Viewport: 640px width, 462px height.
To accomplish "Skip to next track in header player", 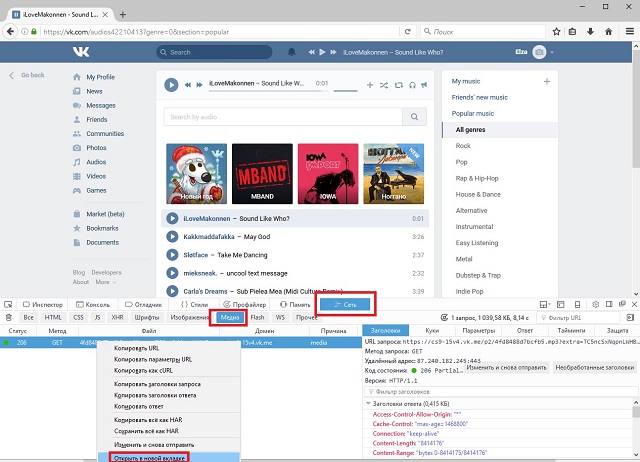I will click(x=333, y=52).
